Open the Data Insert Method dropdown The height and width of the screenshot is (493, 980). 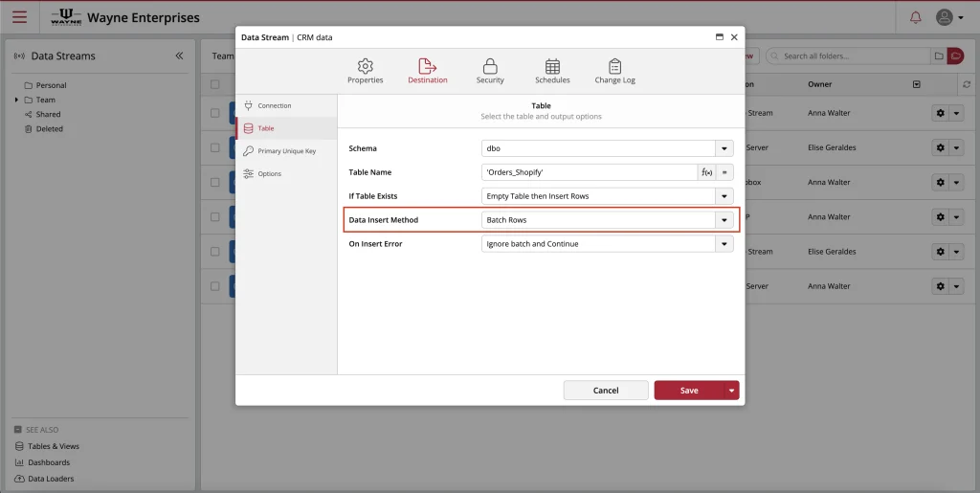point(724,220)
